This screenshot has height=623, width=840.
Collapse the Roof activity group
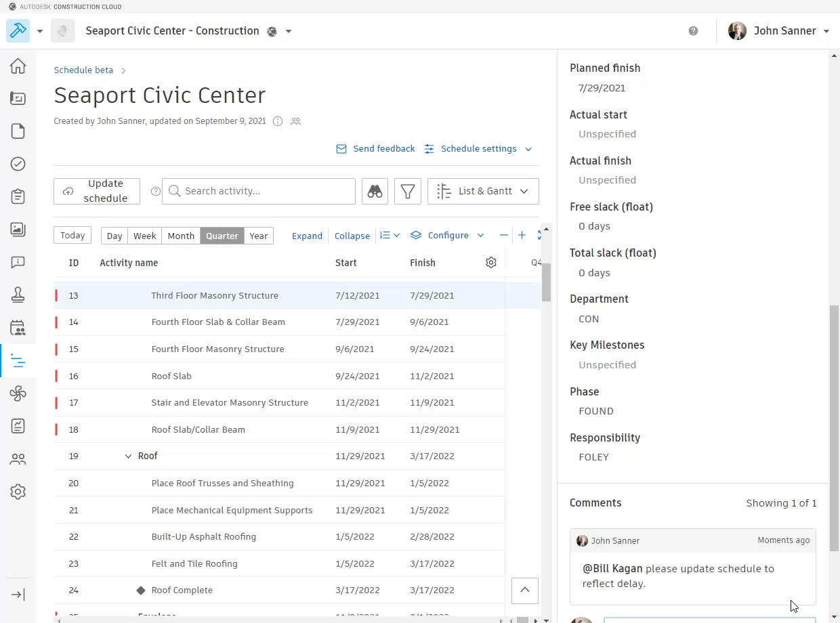click(x=128, y=456)
